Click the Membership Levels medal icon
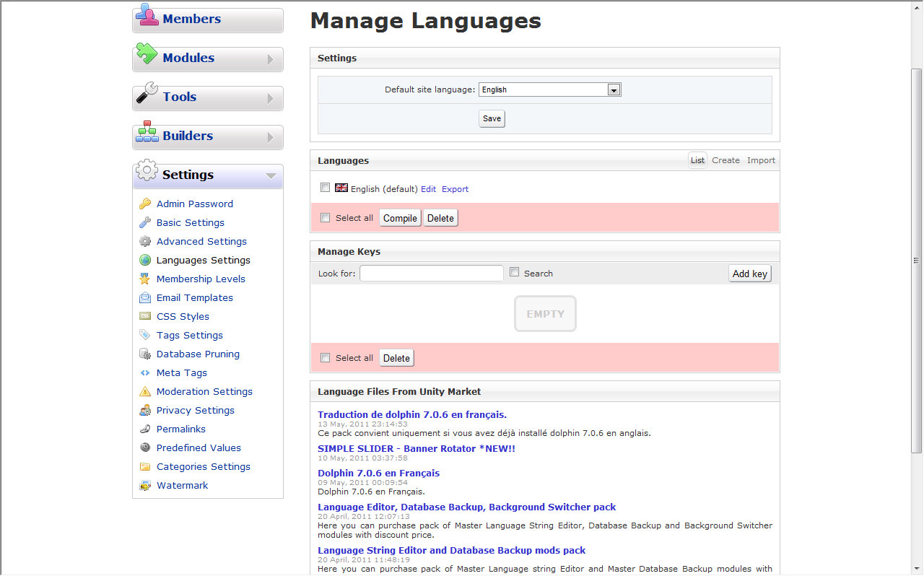The width and height of the screenshot is (924, 576). point(145,279)
